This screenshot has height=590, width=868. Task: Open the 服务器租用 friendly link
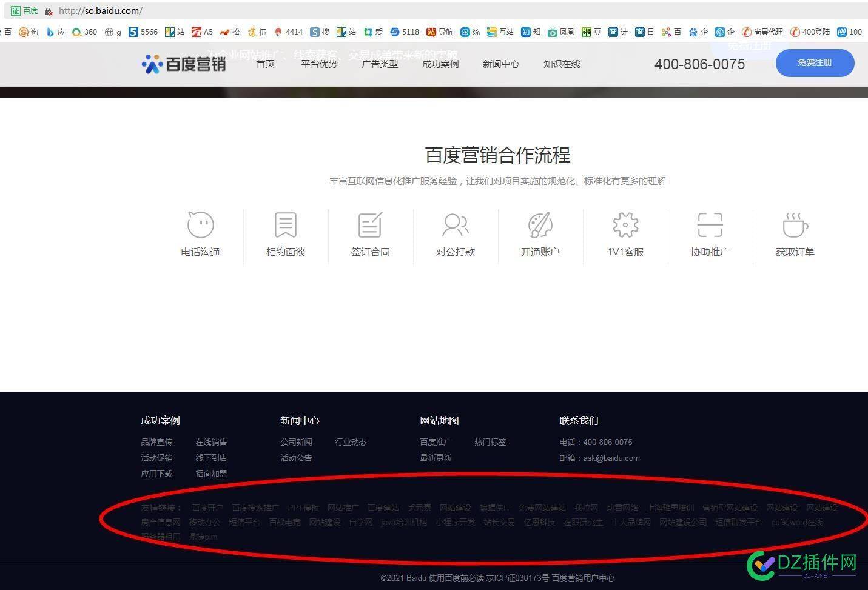coord(161,537)
